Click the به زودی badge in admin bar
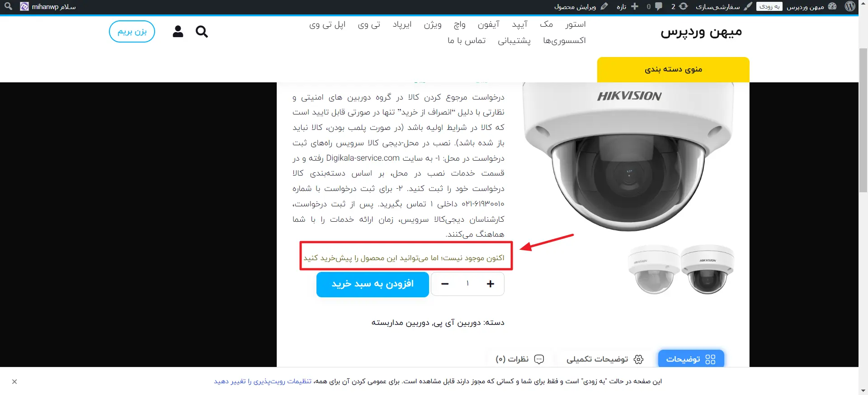868x395 pixels. click(769, 6)
